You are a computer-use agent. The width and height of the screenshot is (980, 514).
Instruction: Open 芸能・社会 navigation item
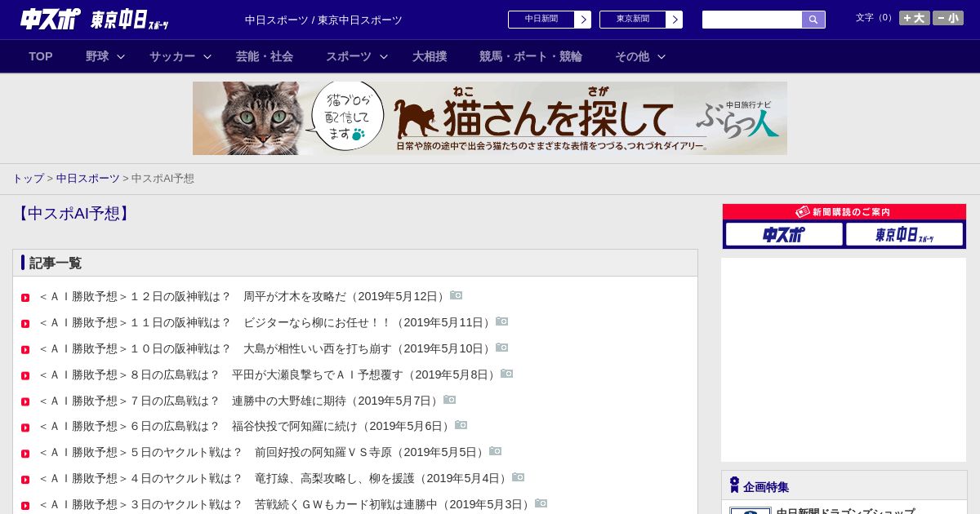tap(265, 56)
